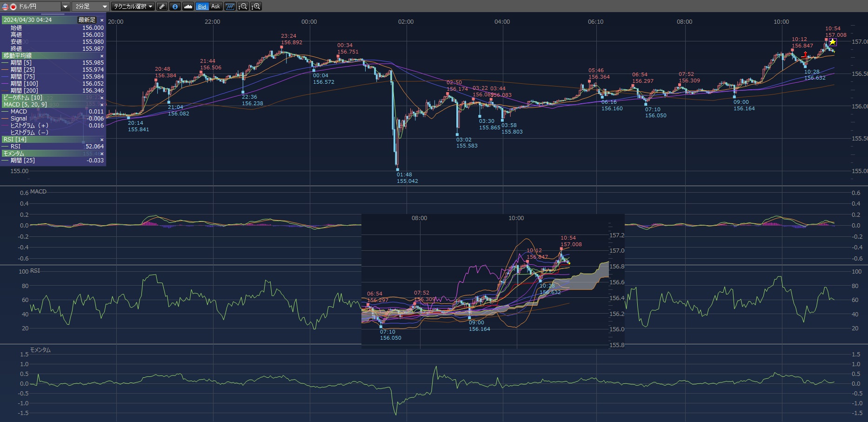The width and height of the screenshot is (868, 422).
Task: Click the mountain area chart icon
Action: tap(188, 7)
